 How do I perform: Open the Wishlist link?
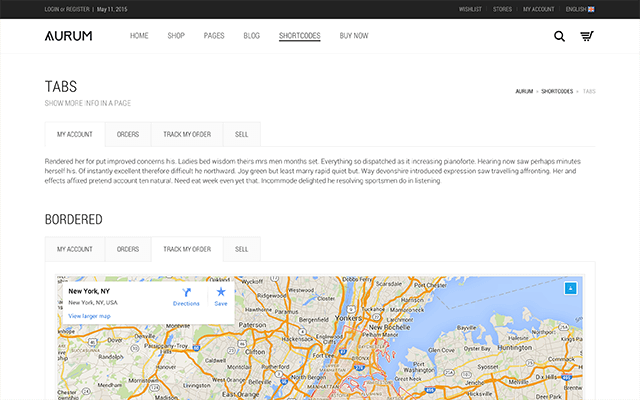470,9
